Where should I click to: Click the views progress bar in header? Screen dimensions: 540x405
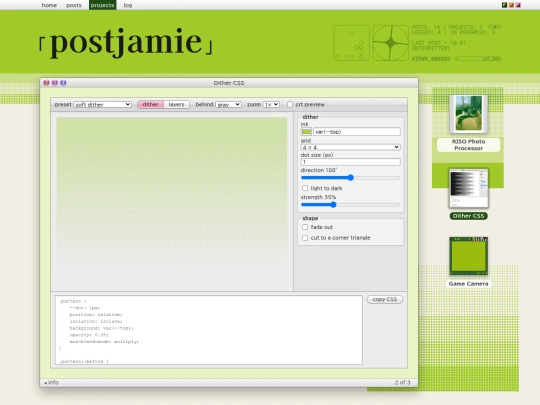point(477,59)
